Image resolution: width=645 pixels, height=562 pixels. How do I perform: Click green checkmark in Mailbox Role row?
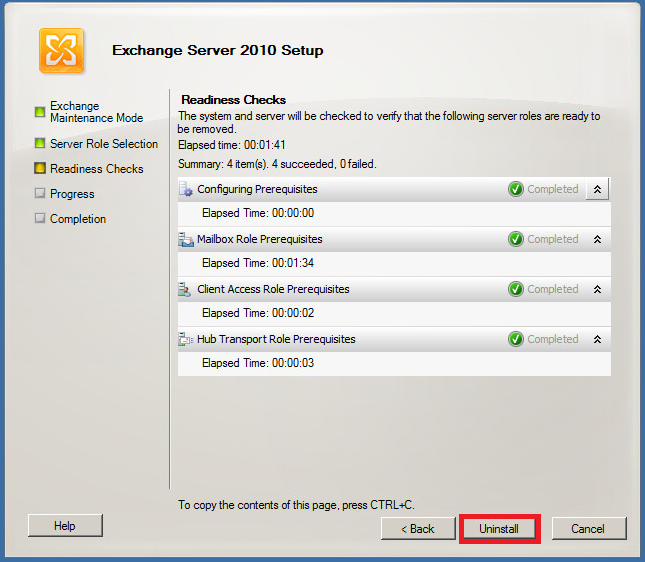tap(515, 239)
